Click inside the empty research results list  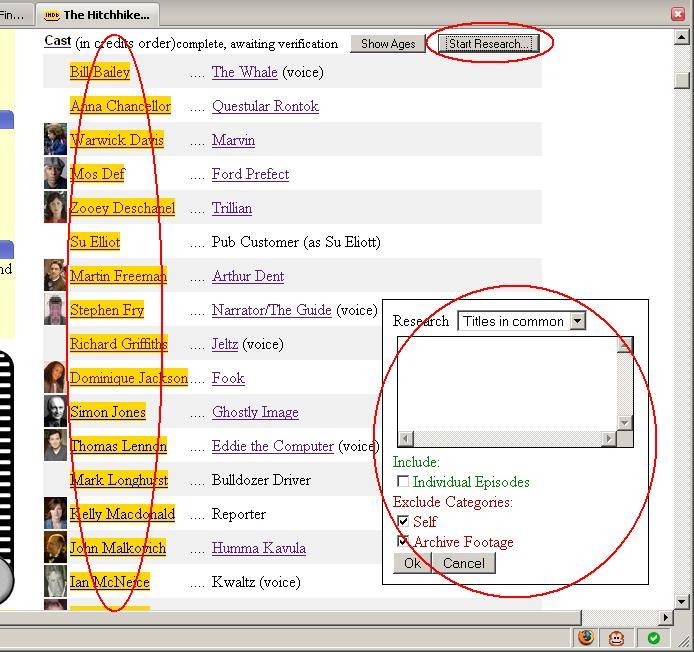(507, 384)
